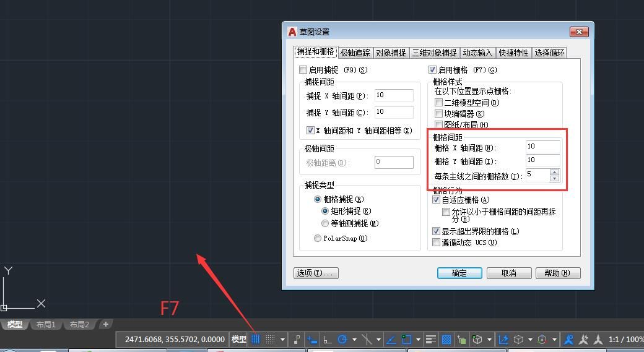Select the 栅格捕捉 radio button
Viewport: 644px width, 352px height.
pyautogui.click(x=318, y=199)
